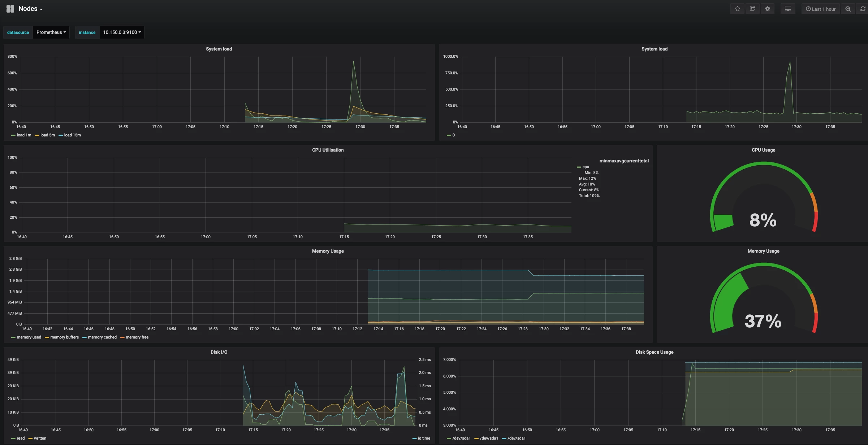The width and height of the screenshot is (868, 445).
Task: Open Disk Space Usage panel title menu
Action: [x=655, y=352]
